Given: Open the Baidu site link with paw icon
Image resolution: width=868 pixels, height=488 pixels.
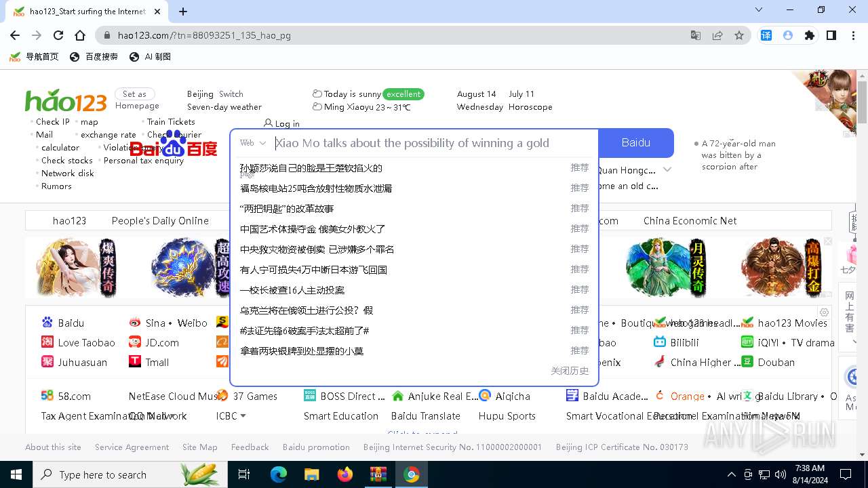Looking at the screenshot, I should pyautogui.click(x=63, y=323).
